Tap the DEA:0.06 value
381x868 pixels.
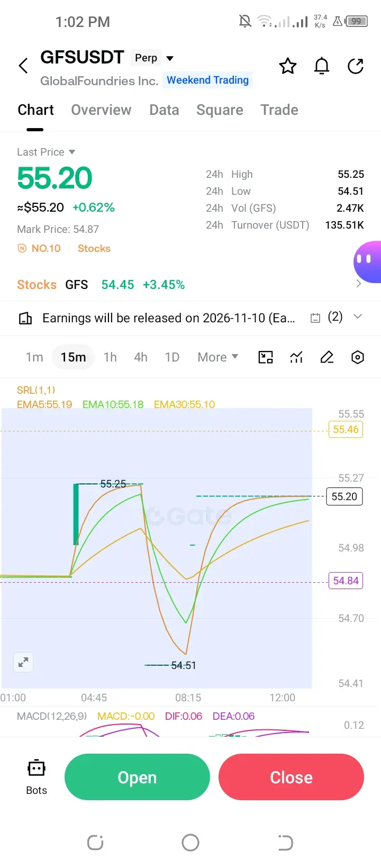coord(233,716)
